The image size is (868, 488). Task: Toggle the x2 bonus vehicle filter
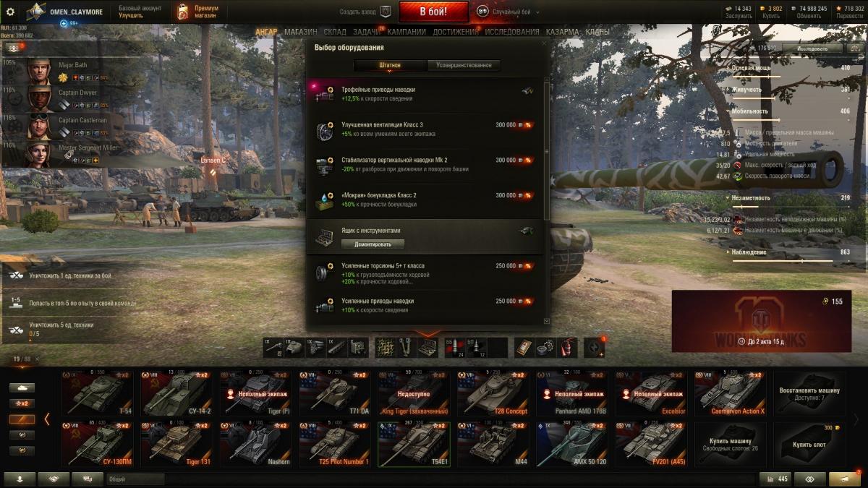(x=22, y=403)
